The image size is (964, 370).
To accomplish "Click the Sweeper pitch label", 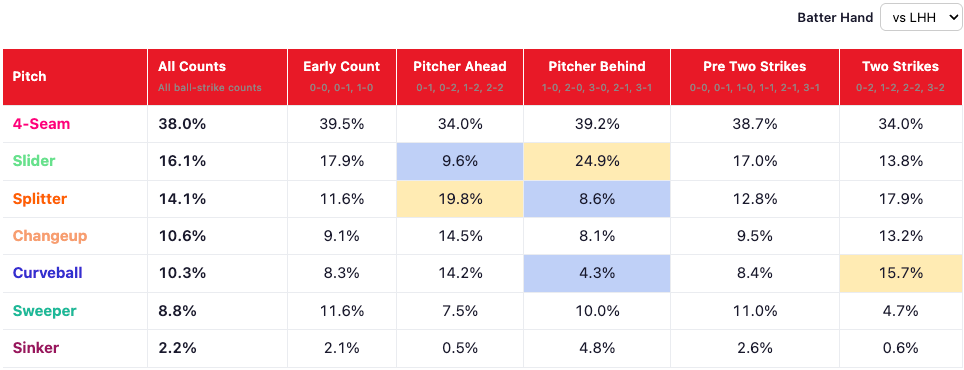I will pyautogui.click(x=44, y=311).
